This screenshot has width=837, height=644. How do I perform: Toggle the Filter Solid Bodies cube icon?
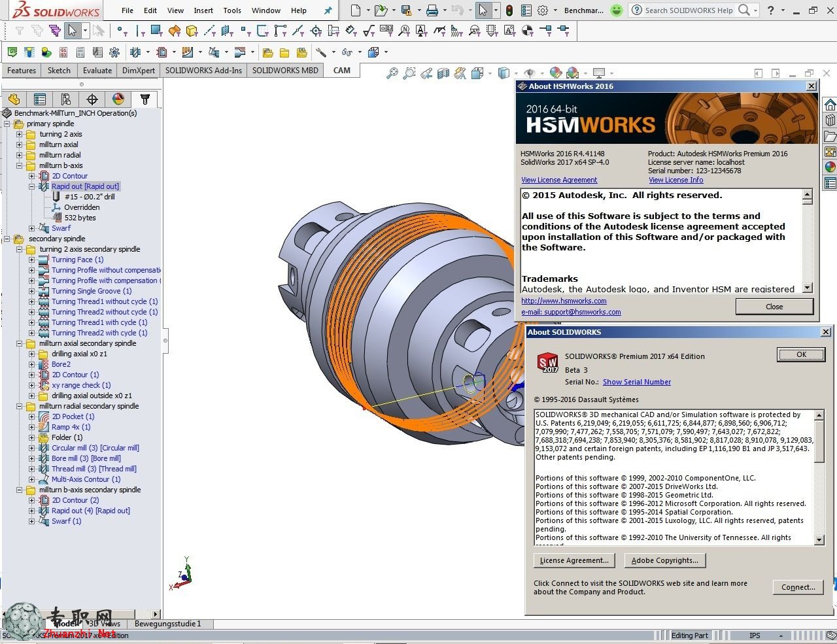click(x=191, y=31)
